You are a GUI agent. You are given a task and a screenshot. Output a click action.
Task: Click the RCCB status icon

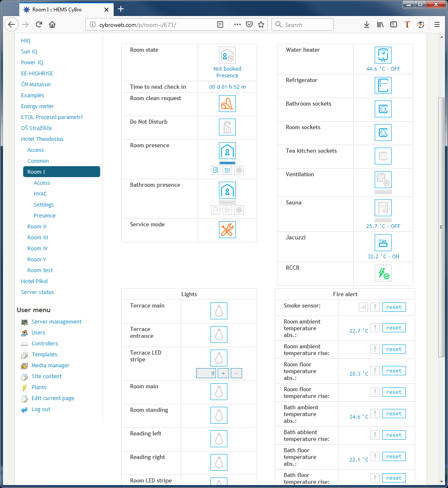pos(383,273)
